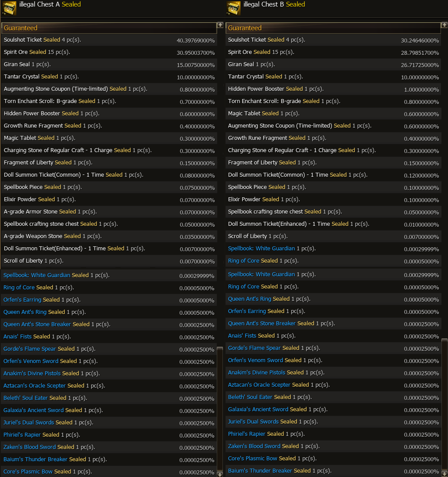
Task: Click the illegal Chest B treasure icon
Action: [x=233, y=8]
